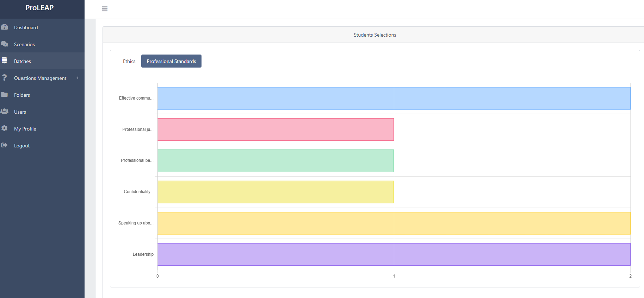Select the Professional Standards tab
644x298 pixels.
[x=171, y=61]
